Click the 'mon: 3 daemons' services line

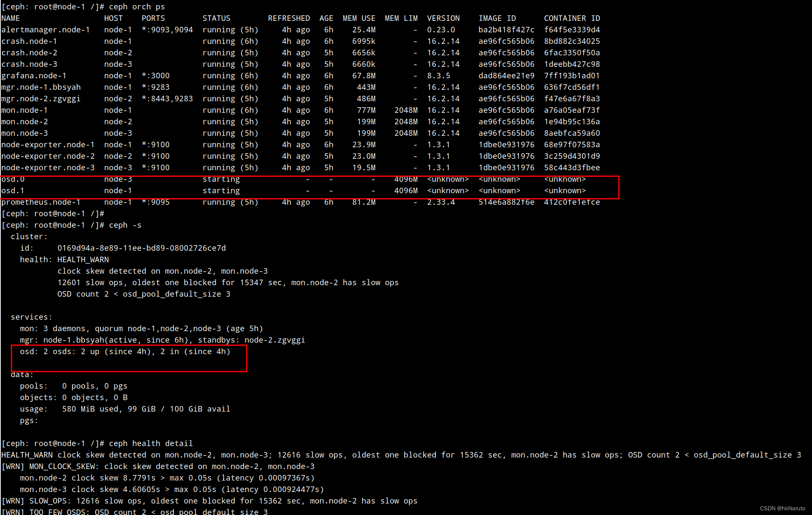[x=142, y=329]
